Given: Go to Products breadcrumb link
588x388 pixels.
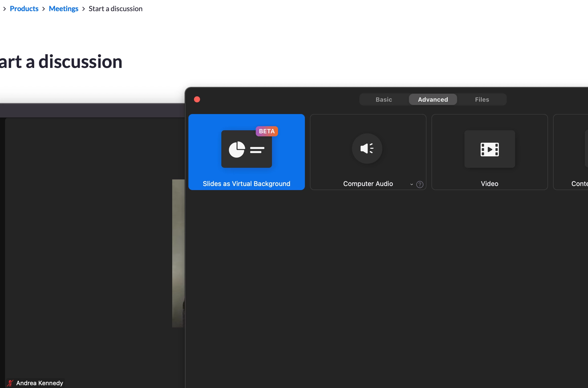Looking at the screenshot, I should point(24,9).
